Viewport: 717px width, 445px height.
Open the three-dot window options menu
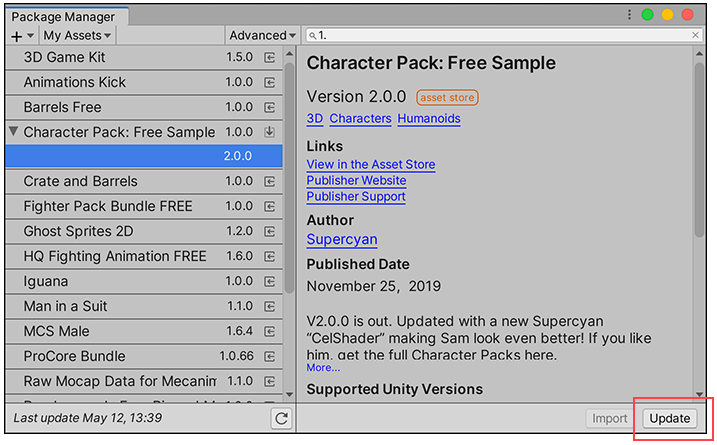point(629,15)
